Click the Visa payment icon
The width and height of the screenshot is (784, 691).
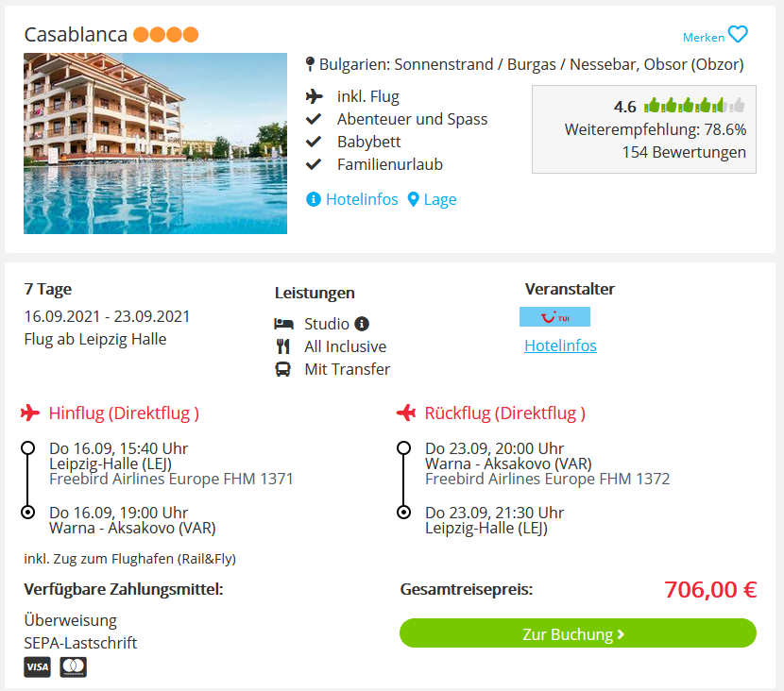tap(37, 667)
